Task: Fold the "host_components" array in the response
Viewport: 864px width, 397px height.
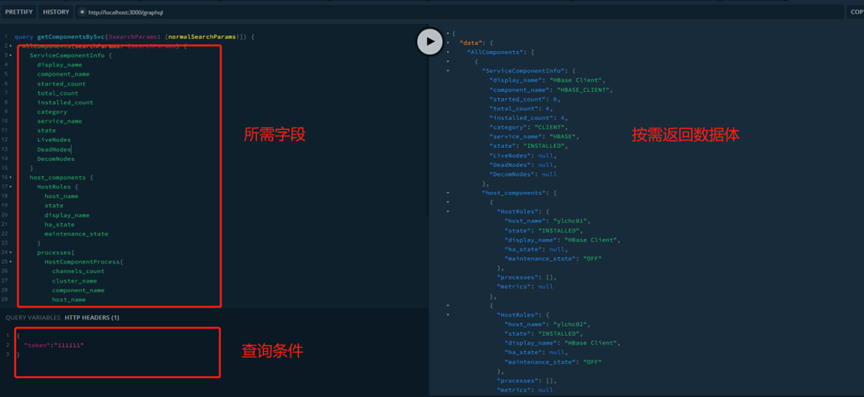Action: pyautogui.click(x=448, y=193)
